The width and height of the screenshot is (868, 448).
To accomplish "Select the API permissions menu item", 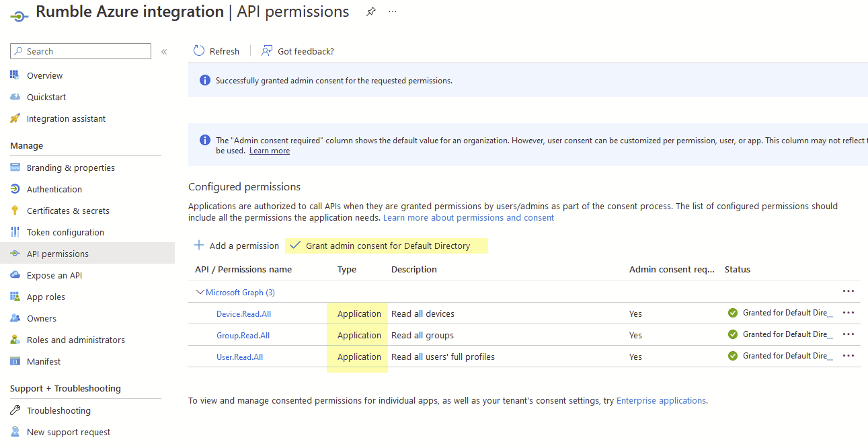I will coord(87,254).
